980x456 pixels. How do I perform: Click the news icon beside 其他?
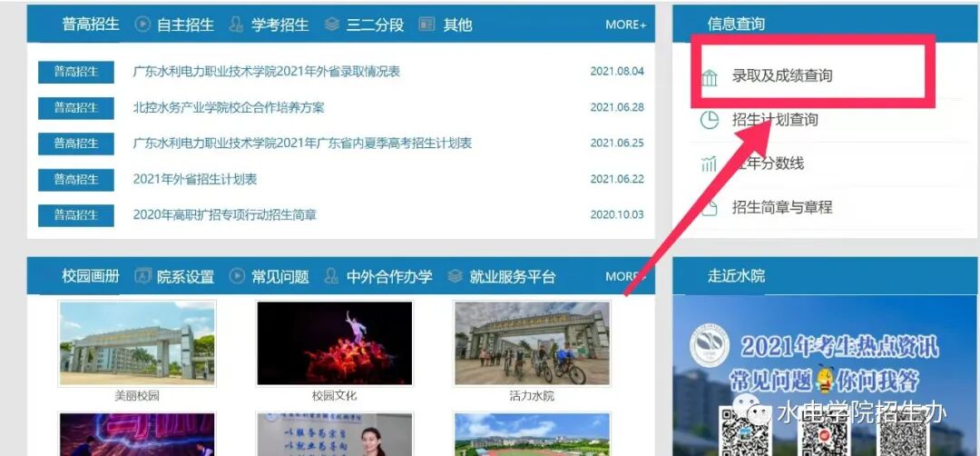[x=426, y=25]
